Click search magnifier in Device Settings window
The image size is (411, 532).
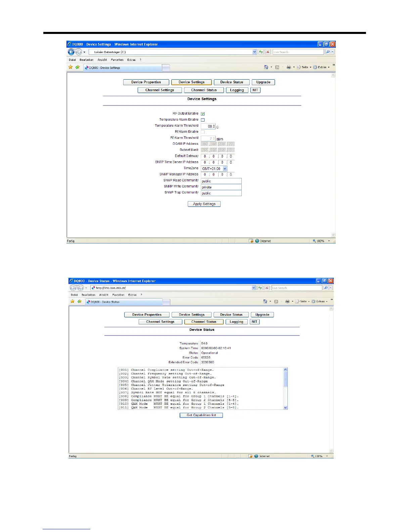(x=327, y=52)
